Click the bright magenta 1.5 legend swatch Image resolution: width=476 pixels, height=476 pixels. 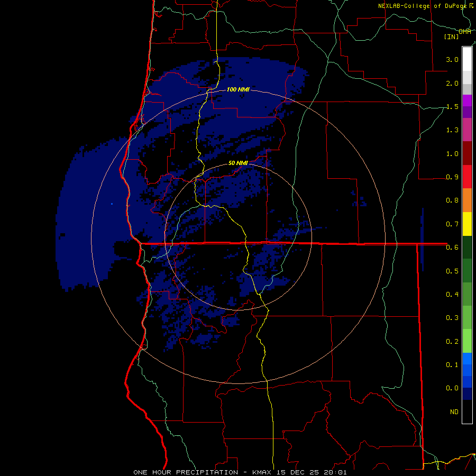pos(467,100)
